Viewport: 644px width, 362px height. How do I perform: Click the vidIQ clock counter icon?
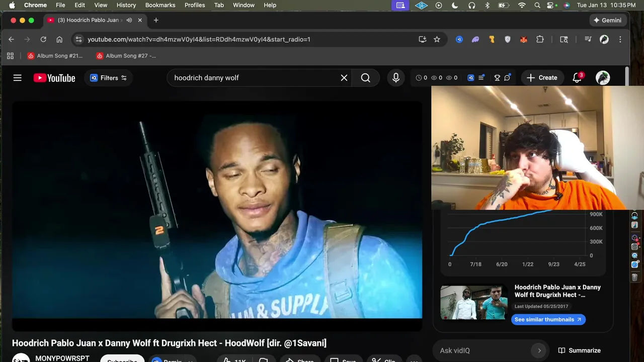click(419, 78)
